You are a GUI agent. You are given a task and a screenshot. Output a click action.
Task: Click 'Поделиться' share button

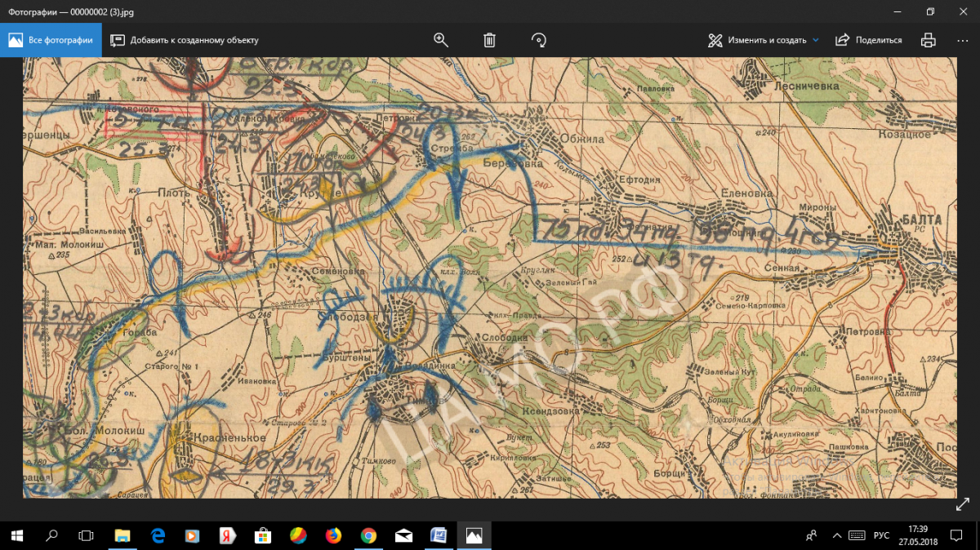[x=869, y=40]
